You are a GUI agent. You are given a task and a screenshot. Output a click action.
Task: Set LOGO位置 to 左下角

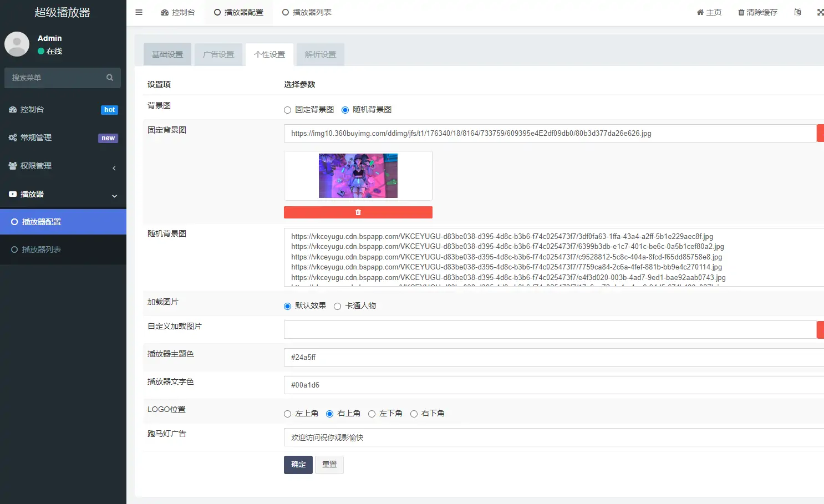click(x=372, y=413)
